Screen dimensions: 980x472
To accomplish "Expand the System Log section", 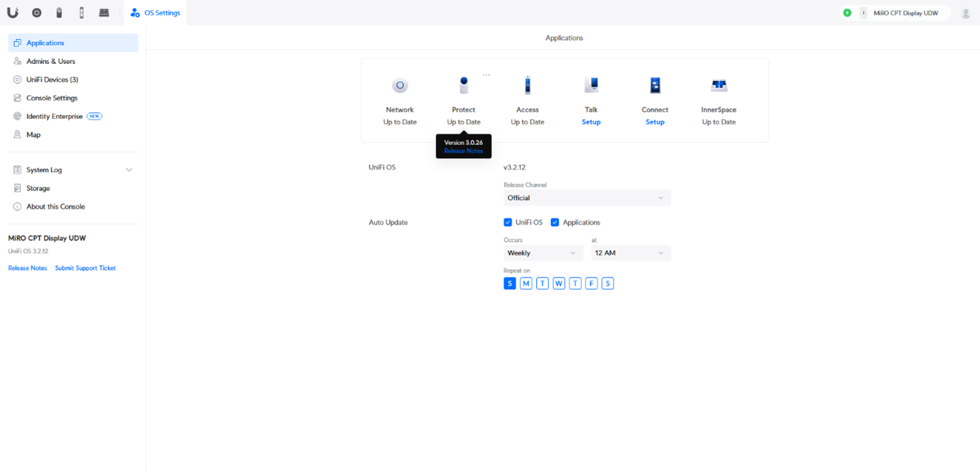I will (x=129, y=170).
